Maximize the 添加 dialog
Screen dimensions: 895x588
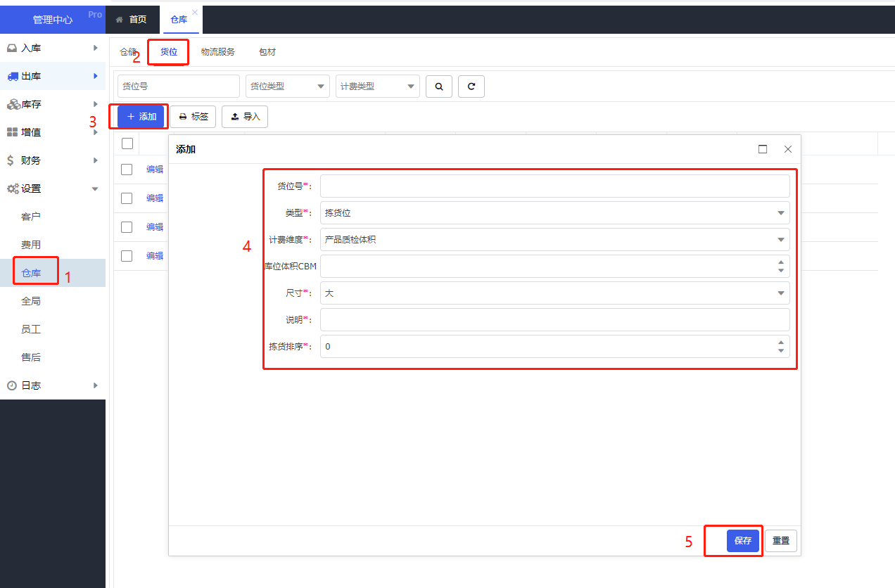(x=763, y=149)
